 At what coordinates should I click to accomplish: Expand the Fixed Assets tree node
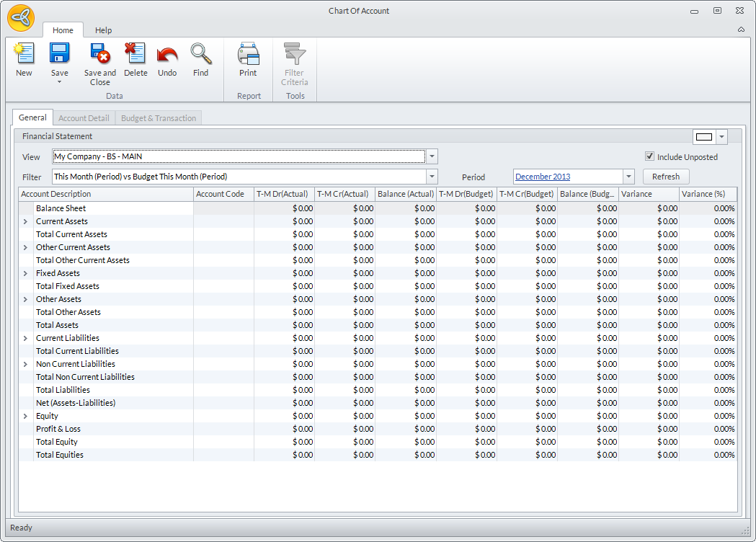click(25, 273)
